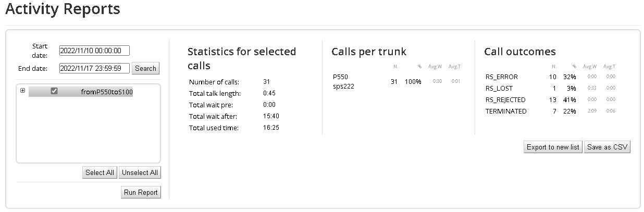Click the Save as CSV button
Viewport: 644px width, 212px height.
pyautogui.click(x=608, y=147)
